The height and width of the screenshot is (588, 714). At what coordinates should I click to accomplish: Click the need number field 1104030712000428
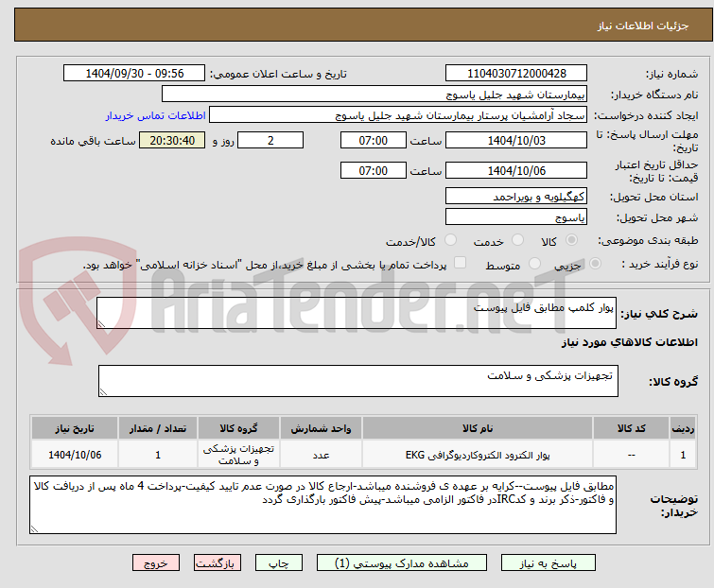(516, 74)
